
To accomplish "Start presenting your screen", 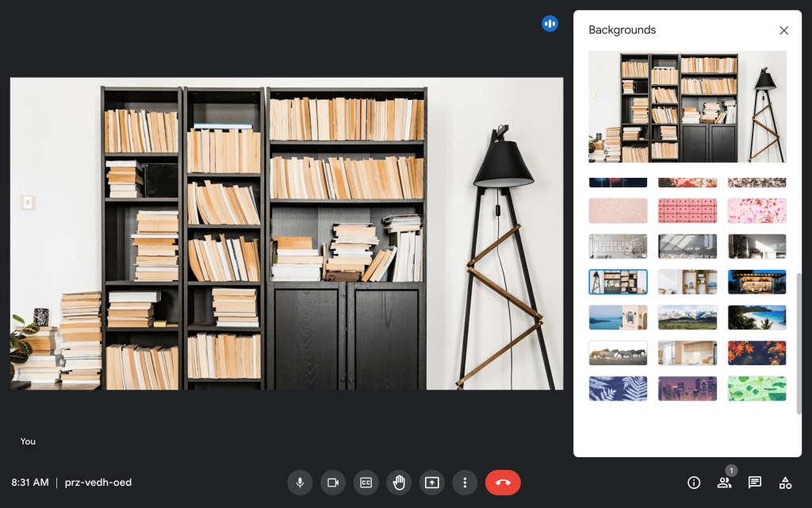I will tap(432, 483).
